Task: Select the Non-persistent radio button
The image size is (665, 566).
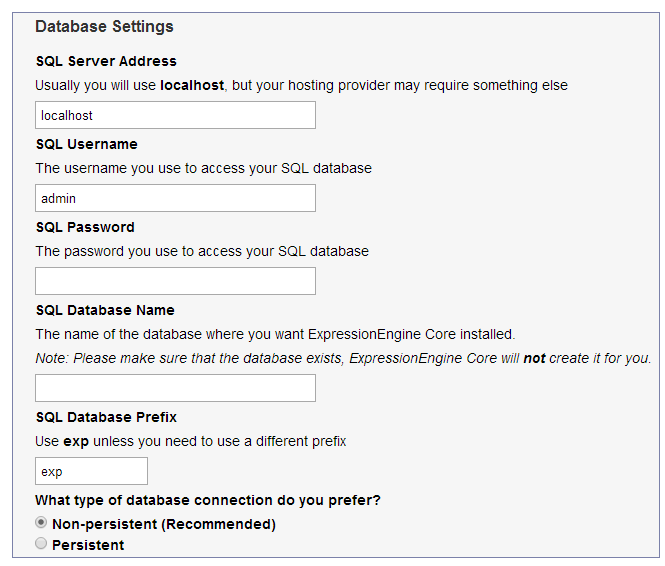Action: click(x=41, y=523)
